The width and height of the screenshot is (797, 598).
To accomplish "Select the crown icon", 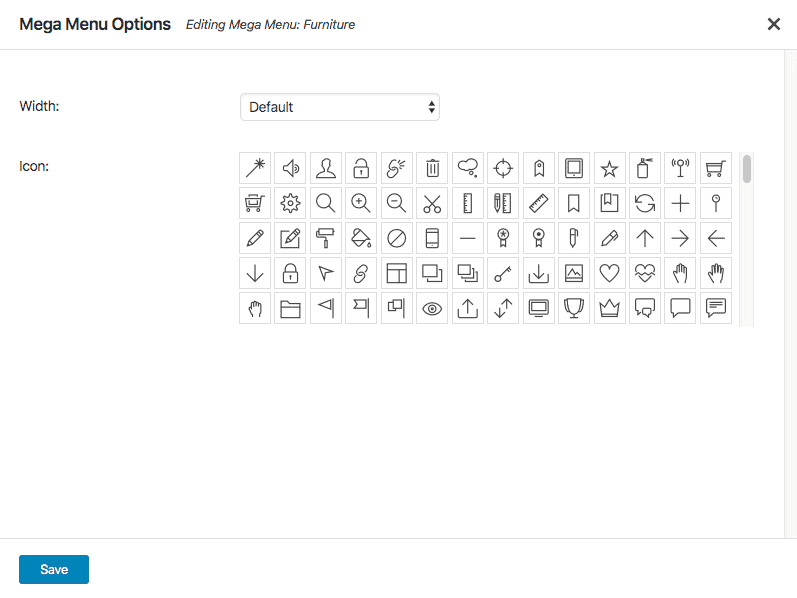I will pyautogui.click(x=609, y=308).
